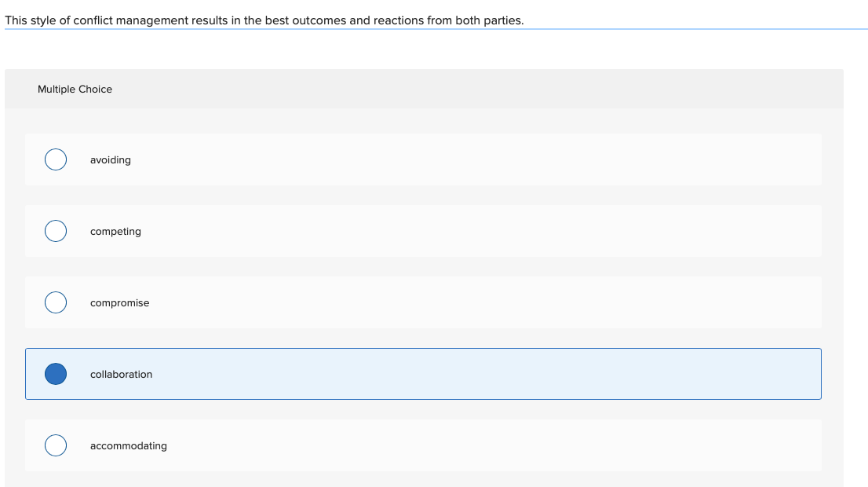
Task: Click the Multiple Choice header
Action: [x=75, y=89]
